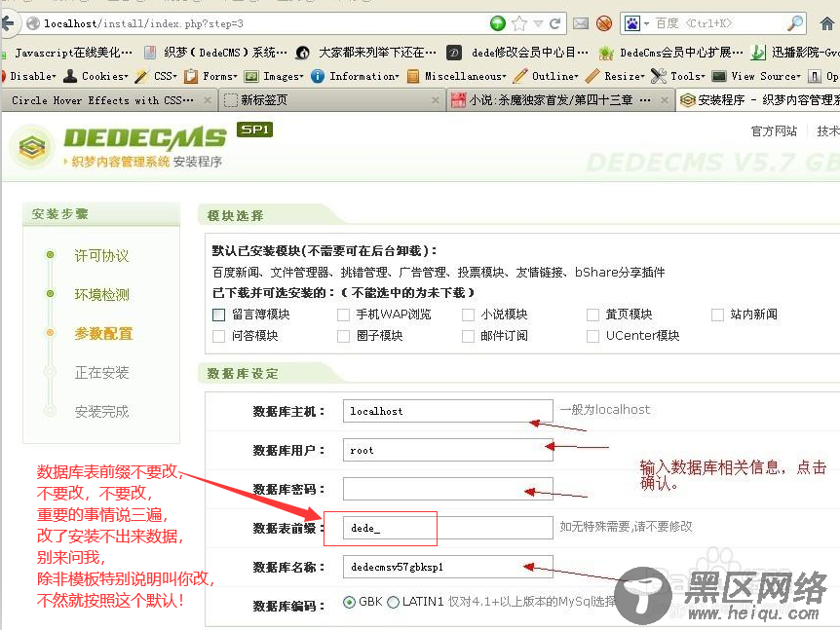This screenshot has width=840, height=630.
Task: Check the 圈子模块 checkbox
Action: tap(343, 336)
